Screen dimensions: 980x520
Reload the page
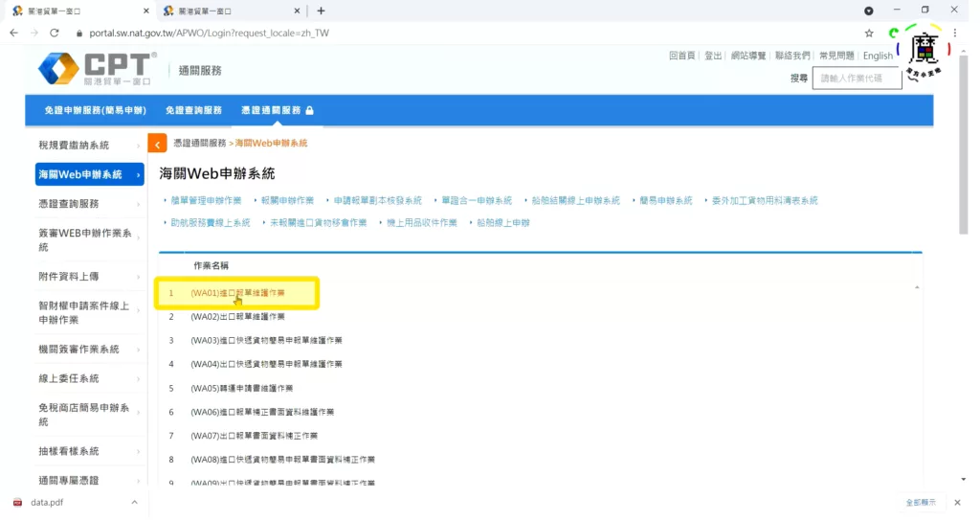pyautogui.click(x=55, y=34)
